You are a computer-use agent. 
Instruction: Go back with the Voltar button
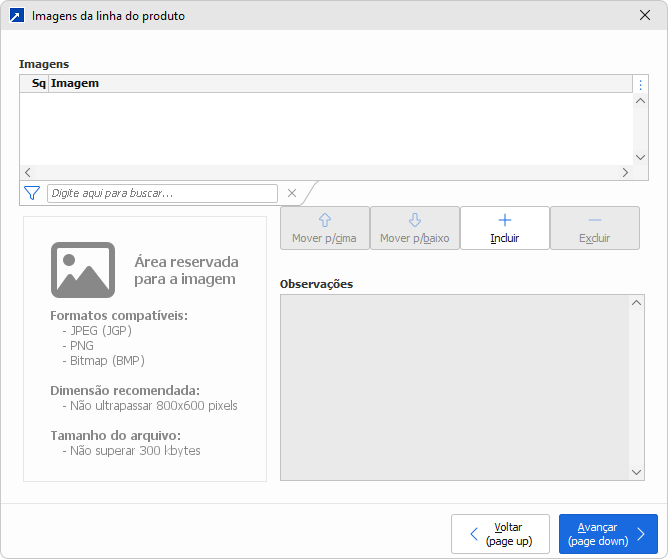(500, 534)
